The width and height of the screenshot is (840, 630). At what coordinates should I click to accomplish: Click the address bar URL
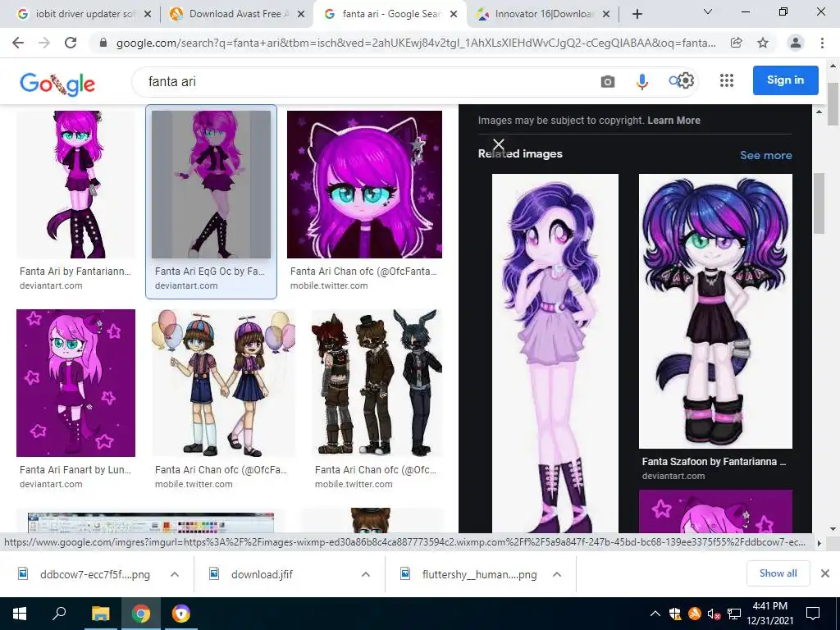416,43
